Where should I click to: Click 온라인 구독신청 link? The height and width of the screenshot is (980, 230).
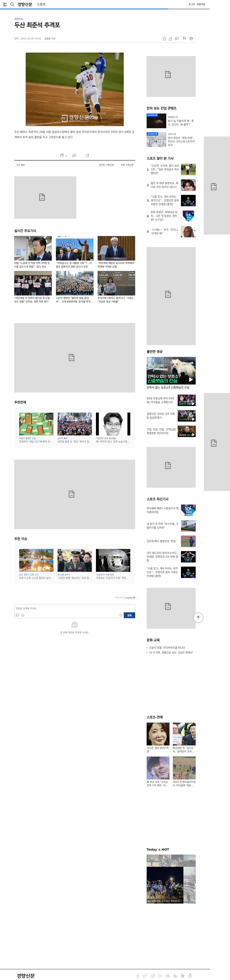106,165
